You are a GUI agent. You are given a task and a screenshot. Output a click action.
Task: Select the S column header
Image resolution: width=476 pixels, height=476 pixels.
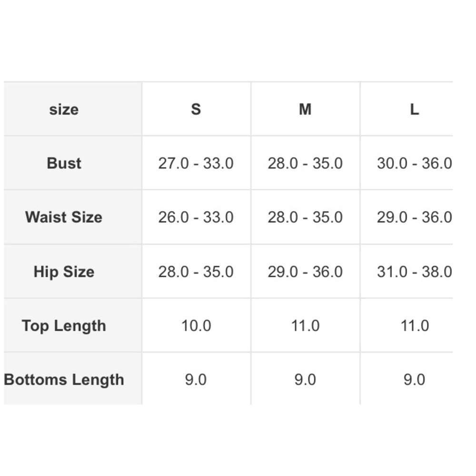click(x=196, y=109)
